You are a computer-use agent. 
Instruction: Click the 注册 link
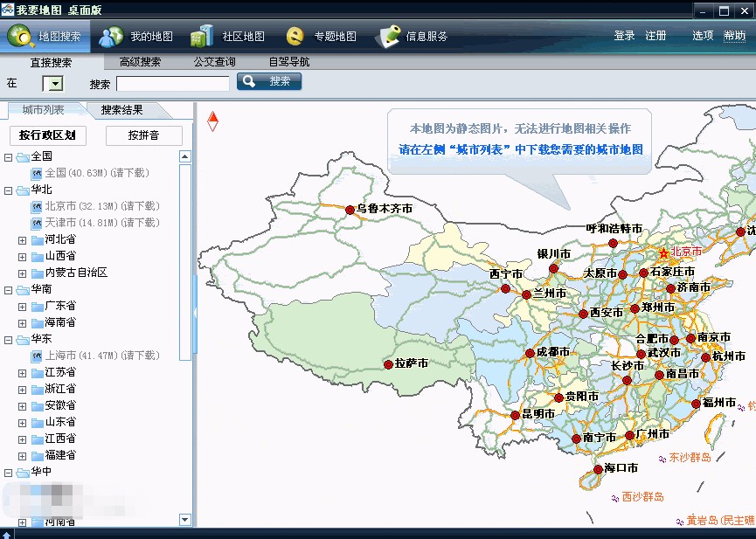tap(655, 36)
